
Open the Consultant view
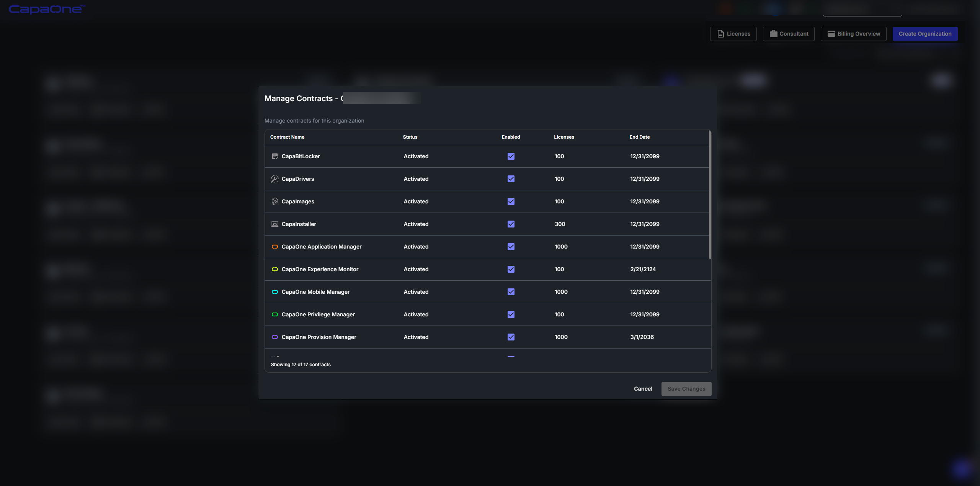pyautogui.click(x=789, y=34)
